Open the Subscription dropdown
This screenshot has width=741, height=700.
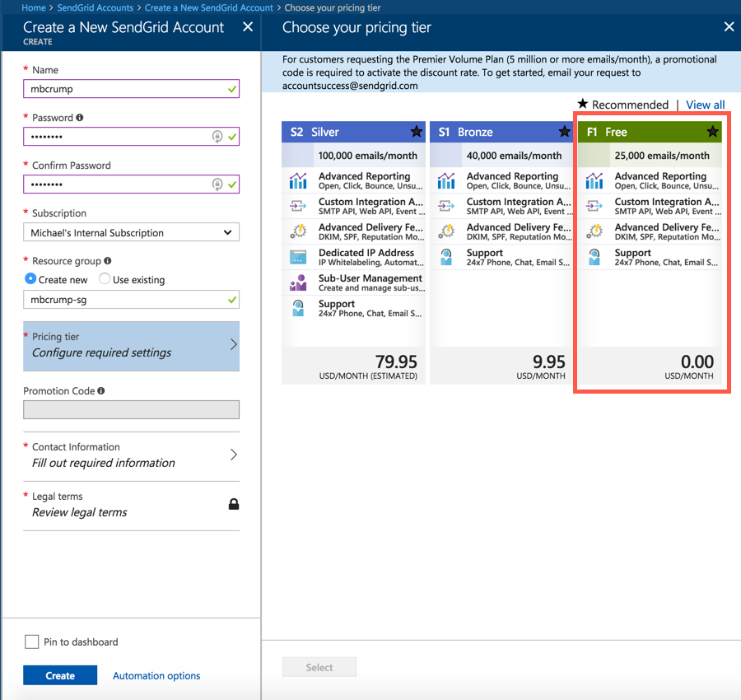click(132, 232)
